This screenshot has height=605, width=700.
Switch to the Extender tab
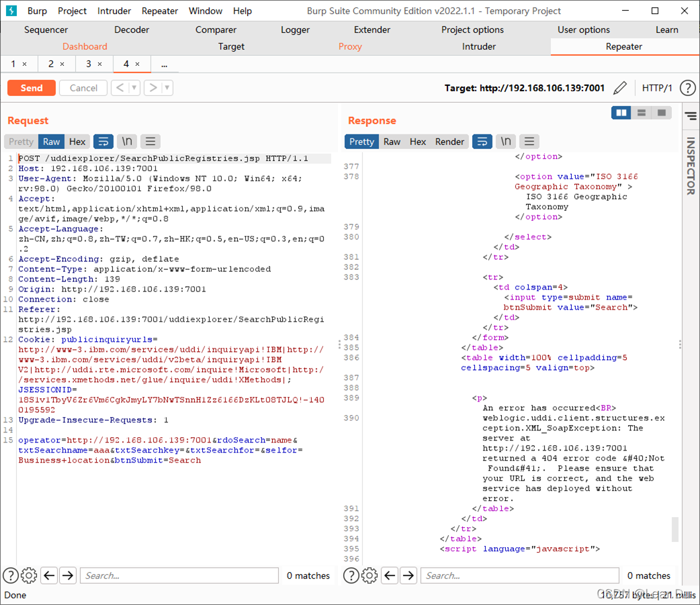[372, 30]
